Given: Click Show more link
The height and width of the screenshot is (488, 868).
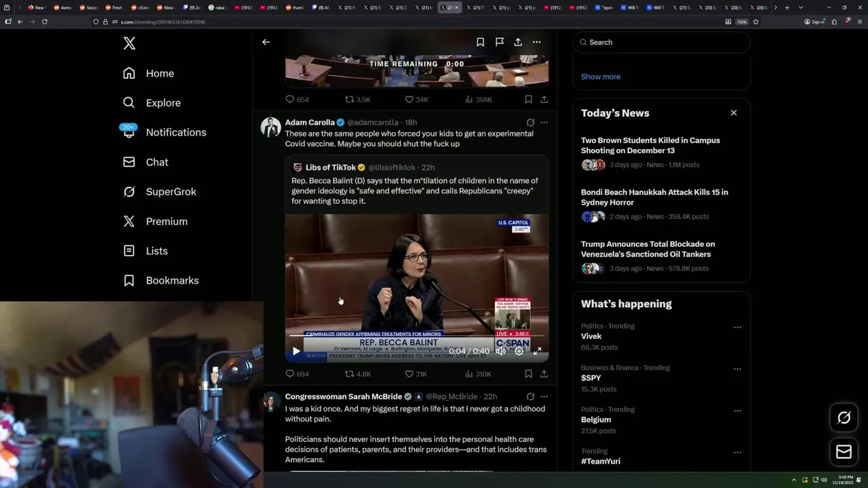Looking at the screenshot, I should [601, 77].
